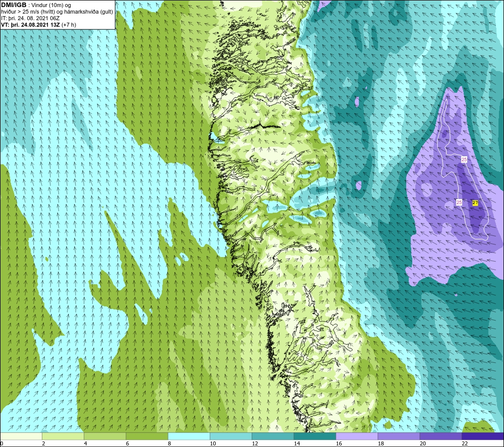The width and height of the screenshot is (504, 447).
Task: Click the legend tick label '18'
Action: pyautogui.click(x=381, y=444)
